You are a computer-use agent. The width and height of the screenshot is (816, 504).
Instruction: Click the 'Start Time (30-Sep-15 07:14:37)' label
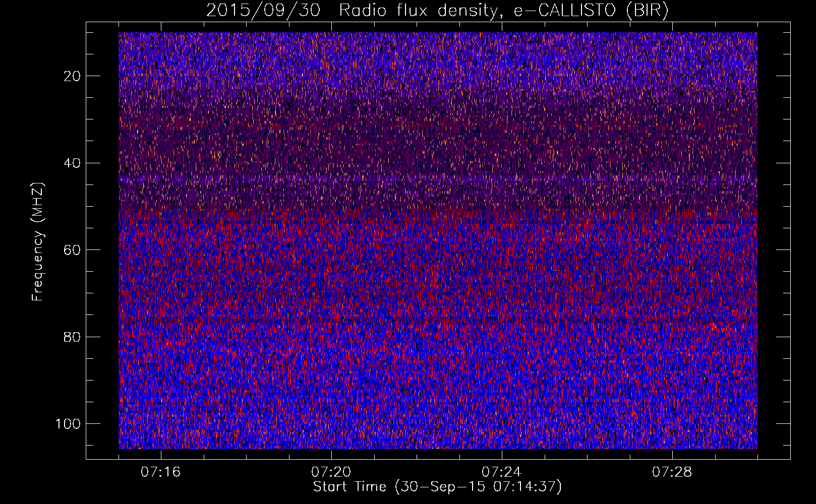(437, 487)
